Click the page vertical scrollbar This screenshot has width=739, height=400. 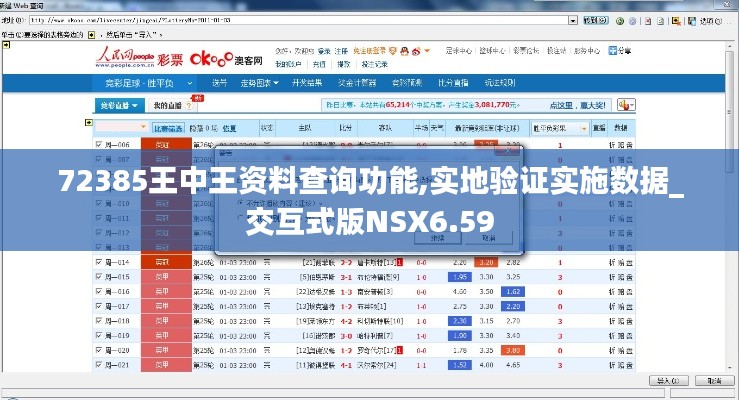tap(731, 207)
